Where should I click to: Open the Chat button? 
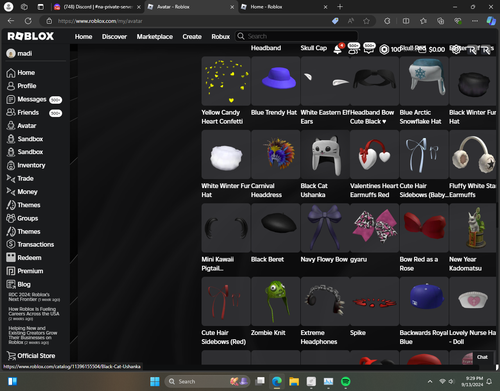482,357
